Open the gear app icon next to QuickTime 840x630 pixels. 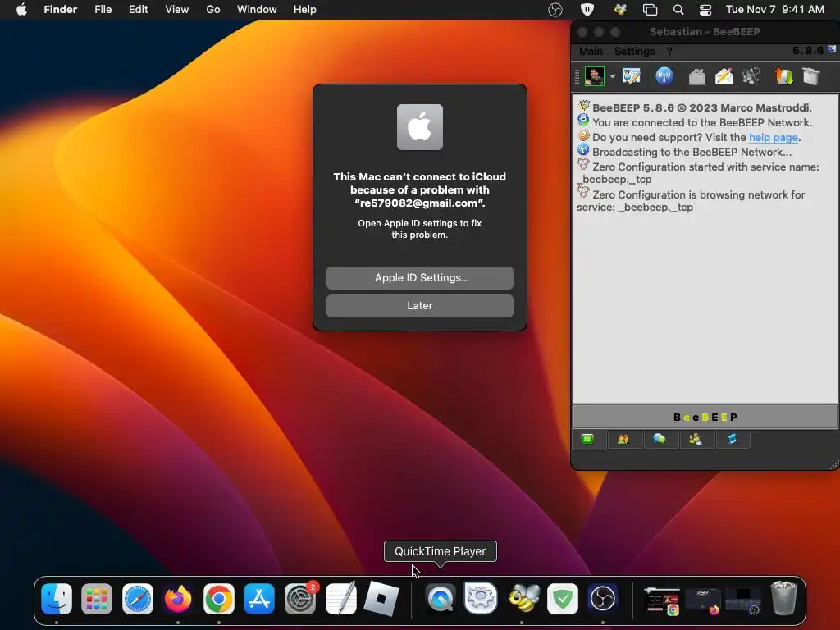click(x=481, y=598)
